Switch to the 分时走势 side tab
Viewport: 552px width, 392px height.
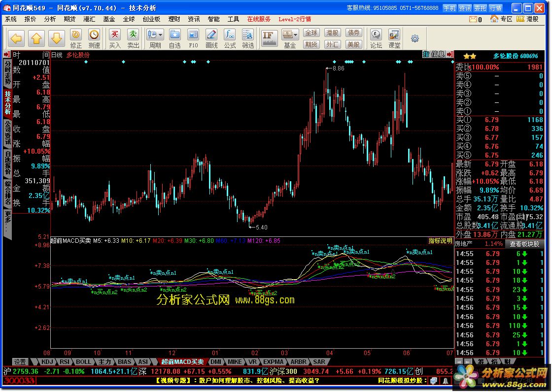tap(7, 73)
